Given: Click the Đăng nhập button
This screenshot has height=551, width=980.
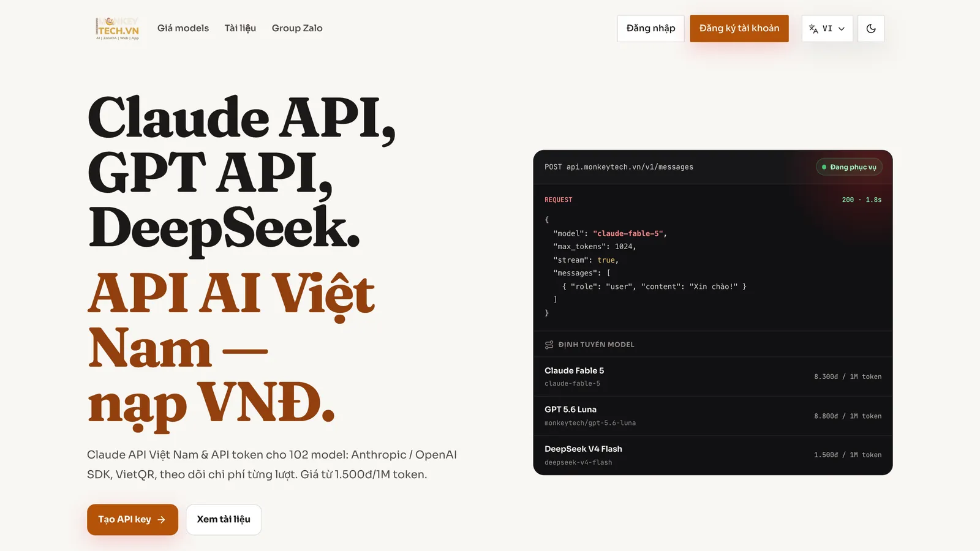Looking at the screenshot, I should [x=650, y=28].
